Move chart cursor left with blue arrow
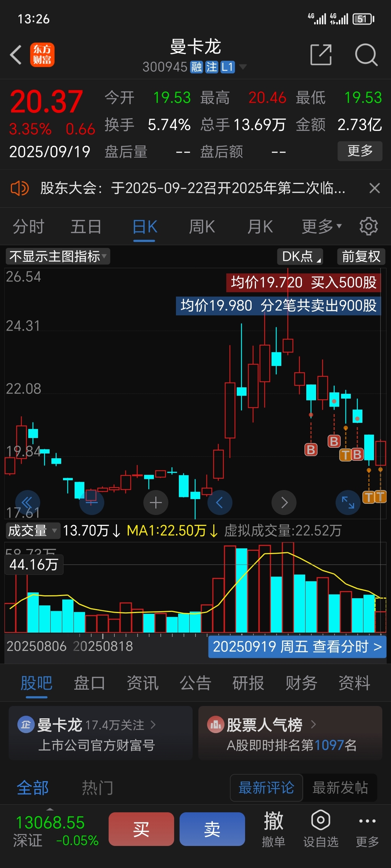This screenshot has width=391, height=868. pyautogui.click(x=220, y=502)
